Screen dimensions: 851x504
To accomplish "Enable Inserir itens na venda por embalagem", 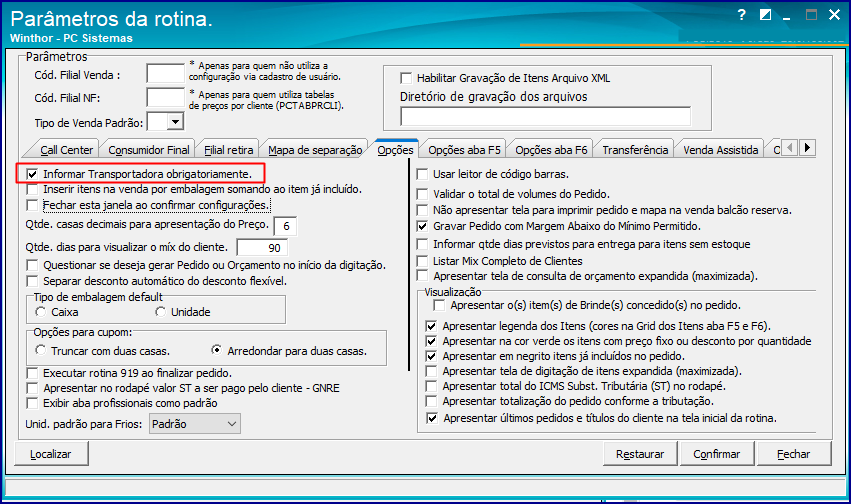I will pos(33,189).
